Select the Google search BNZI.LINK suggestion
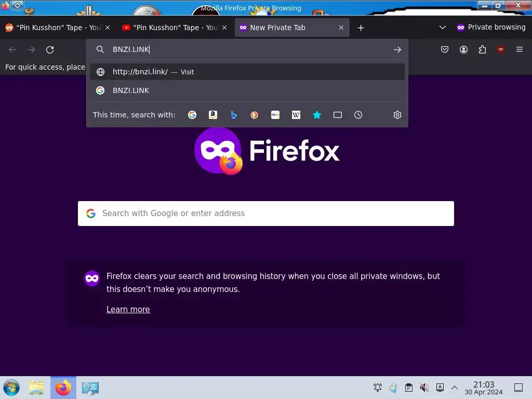 coord(247,90)
